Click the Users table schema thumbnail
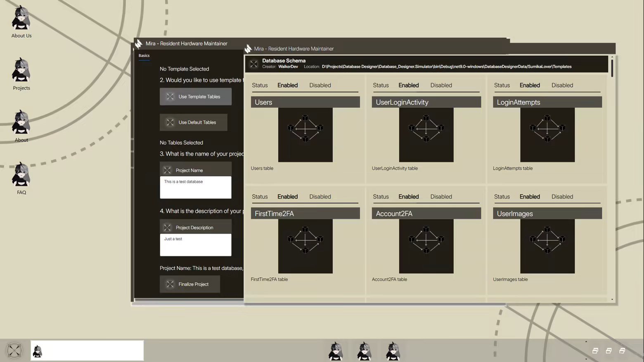Image resolution: width=644 pixels, height=362 pixels. pyautogui.click(x=305, y=135)
